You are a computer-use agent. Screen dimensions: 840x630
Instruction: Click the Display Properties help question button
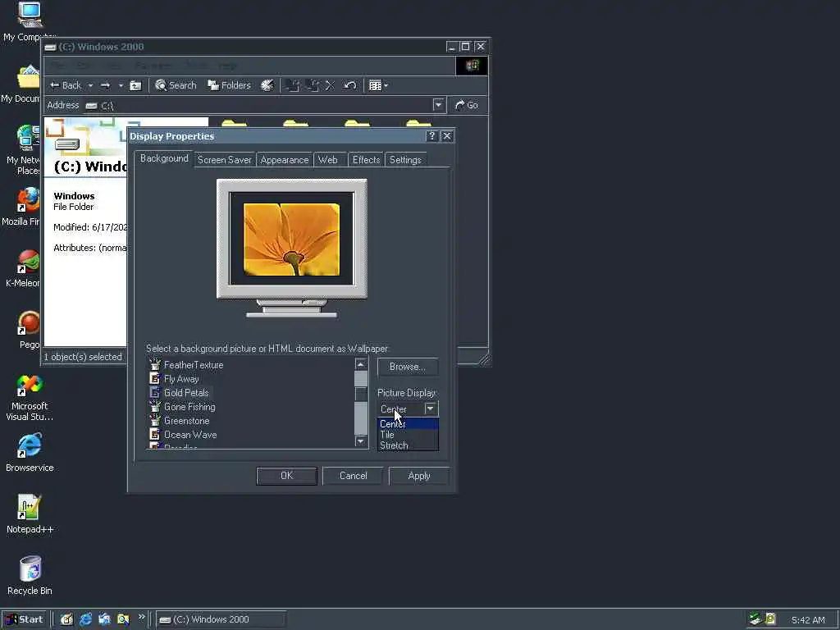coord(431,136)
